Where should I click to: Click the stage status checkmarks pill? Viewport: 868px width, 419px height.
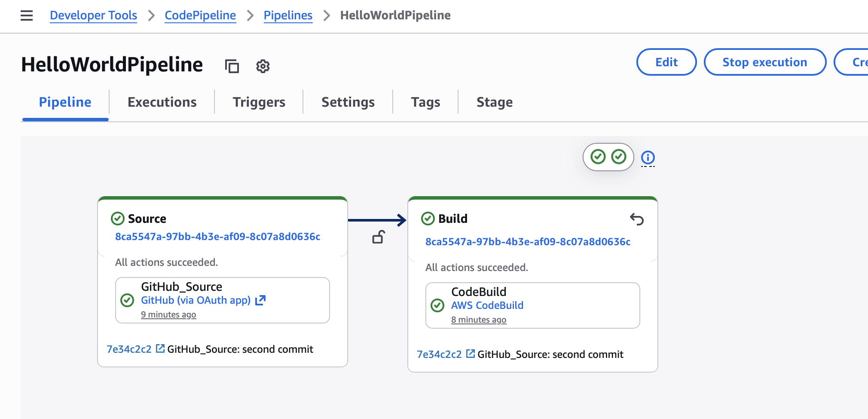(608, 157)
